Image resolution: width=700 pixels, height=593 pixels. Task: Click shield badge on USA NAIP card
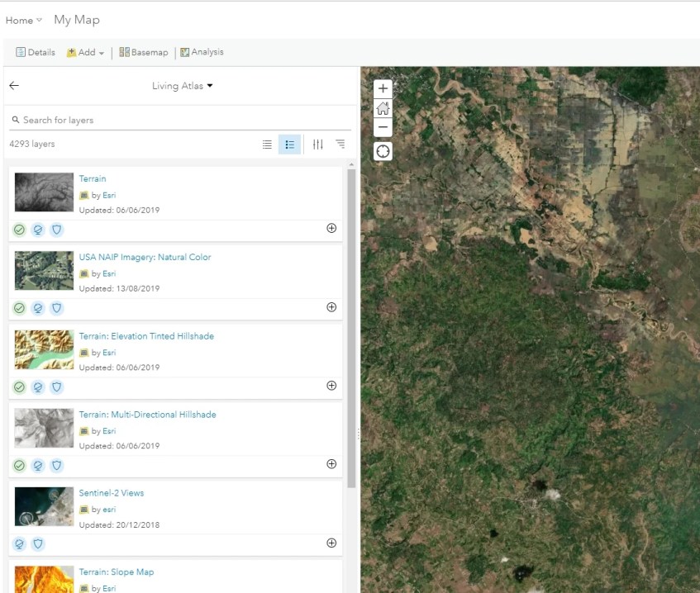point(57,308)
